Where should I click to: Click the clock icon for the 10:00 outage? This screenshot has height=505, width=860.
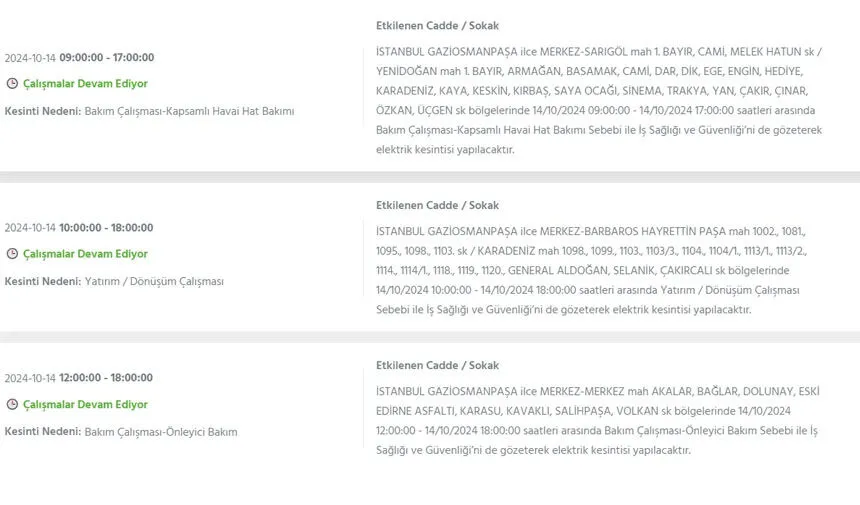[x=12, y=254]
